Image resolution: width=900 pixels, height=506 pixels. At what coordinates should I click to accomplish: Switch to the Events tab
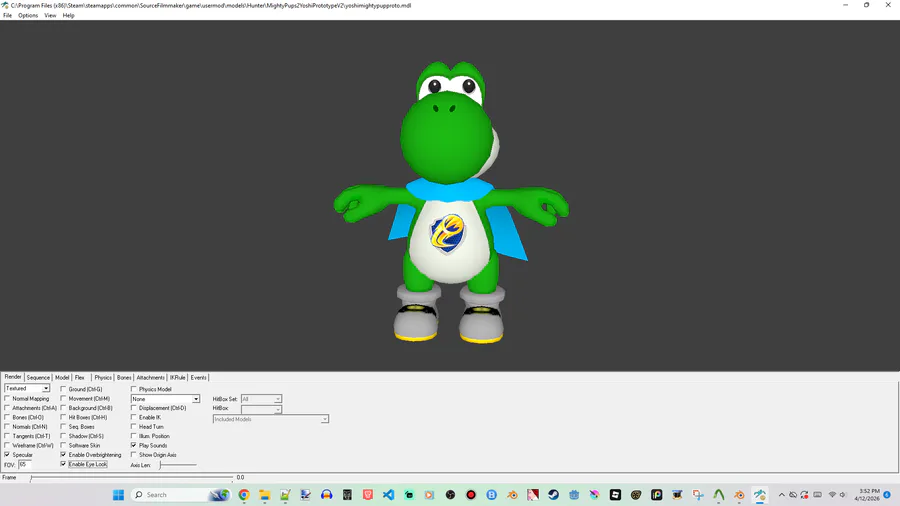click(x=199, y=377)
